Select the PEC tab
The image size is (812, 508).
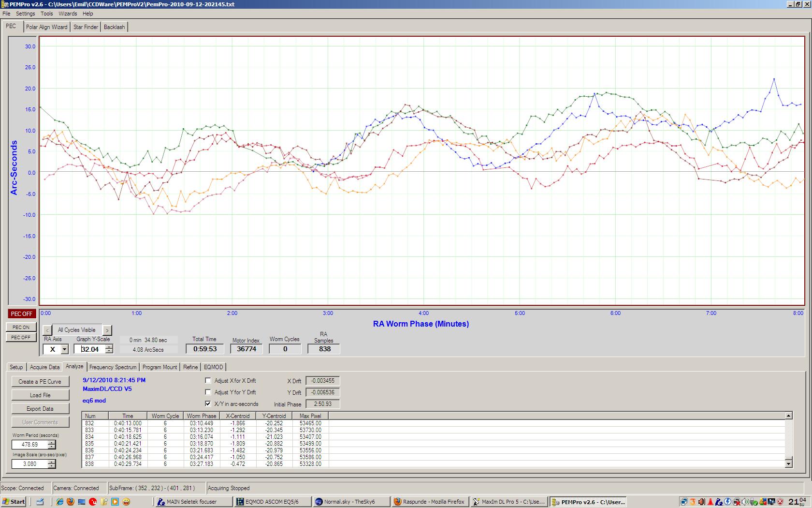(11, 26)
